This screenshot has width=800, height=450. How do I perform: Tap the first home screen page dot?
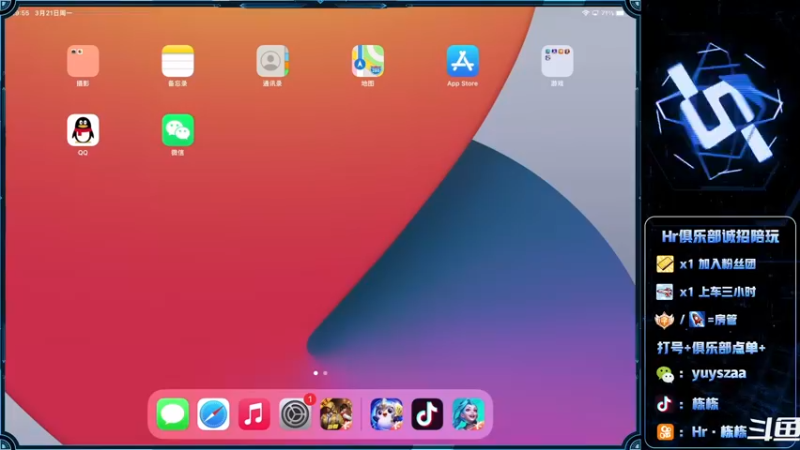(316, 373)
